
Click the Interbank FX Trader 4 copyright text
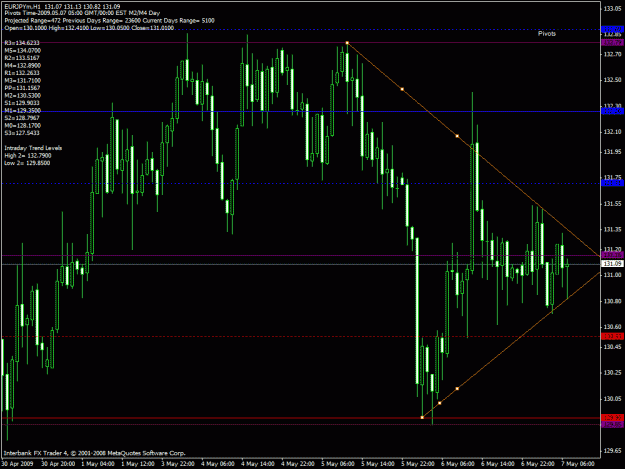coord(95,453)
